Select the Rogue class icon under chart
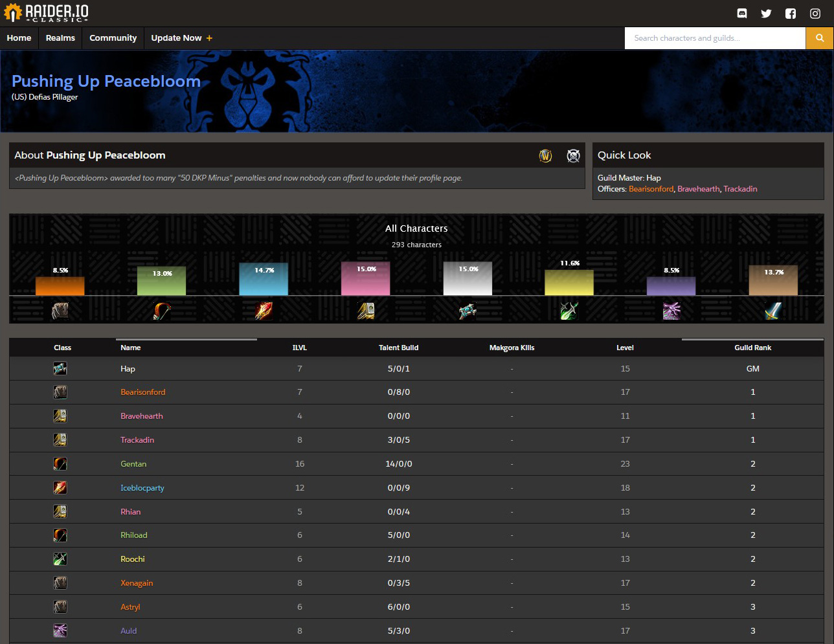The height and width of the screenshot is (644, 834). click(569, 311)
